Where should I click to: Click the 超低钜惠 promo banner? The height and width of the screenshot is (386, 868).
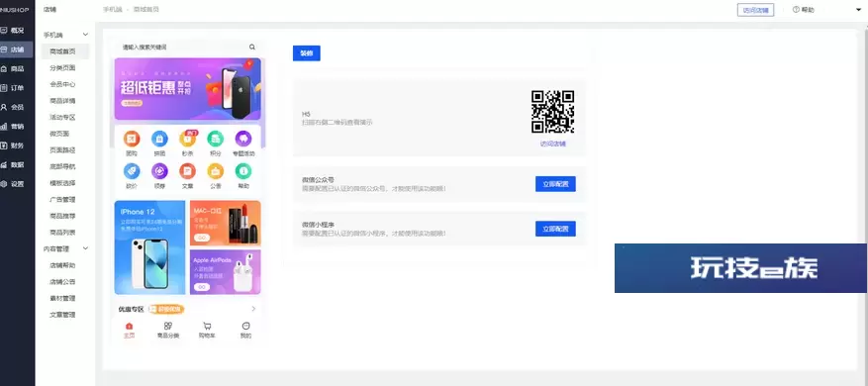(x=188, y=89)
